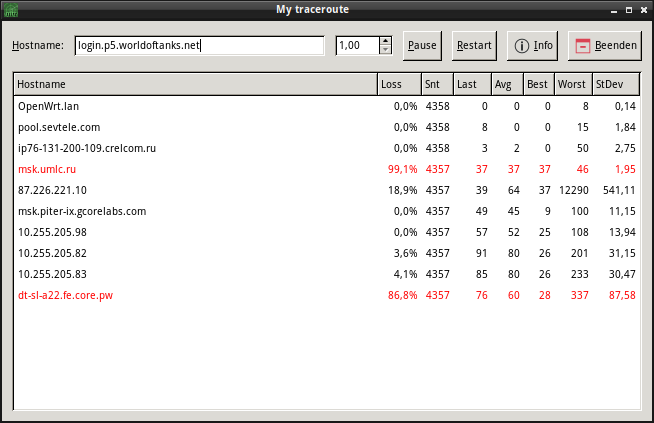This screenshot has height=423, width=654.
Task: Click in the Hostname input field
Action: point(199,45)
